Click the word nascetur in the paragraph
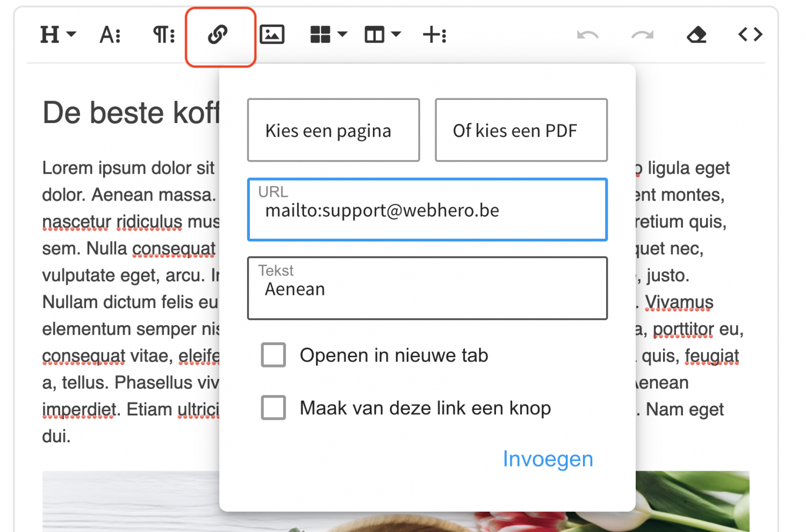 [x=77, y=222]
